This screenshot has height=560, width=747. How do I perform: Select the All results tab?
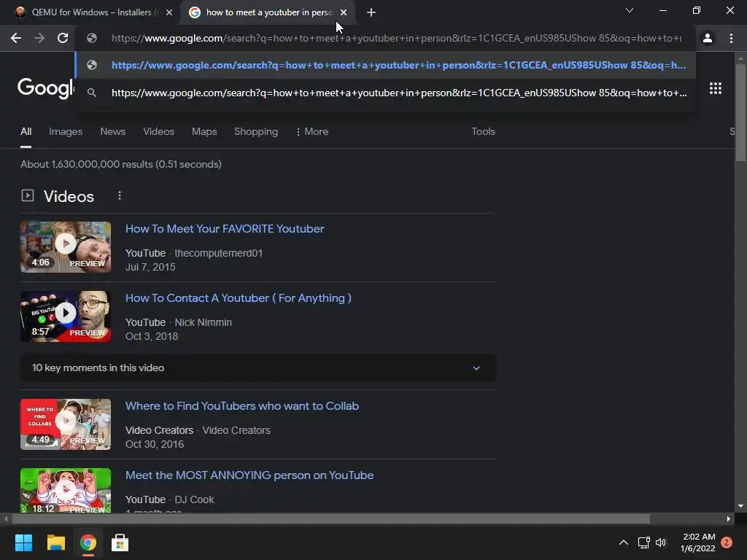click(26, 131)
